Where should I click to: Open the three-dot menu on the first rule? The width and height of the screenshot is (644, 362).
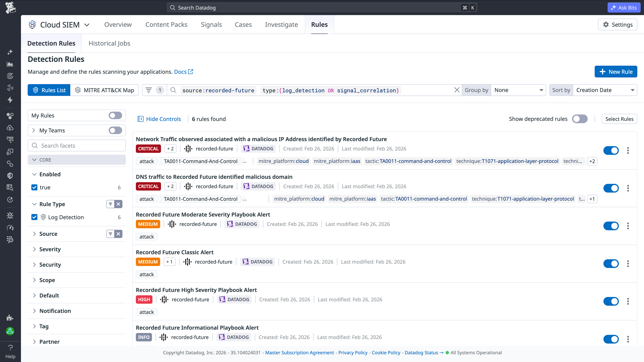[628, 151]
